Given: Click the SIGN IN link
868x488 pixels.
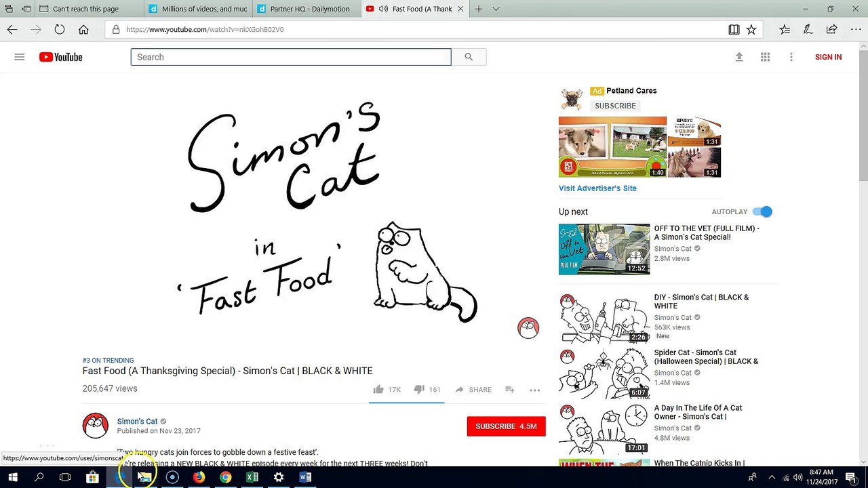Looking at the screenshot, I should coord(828,57).
